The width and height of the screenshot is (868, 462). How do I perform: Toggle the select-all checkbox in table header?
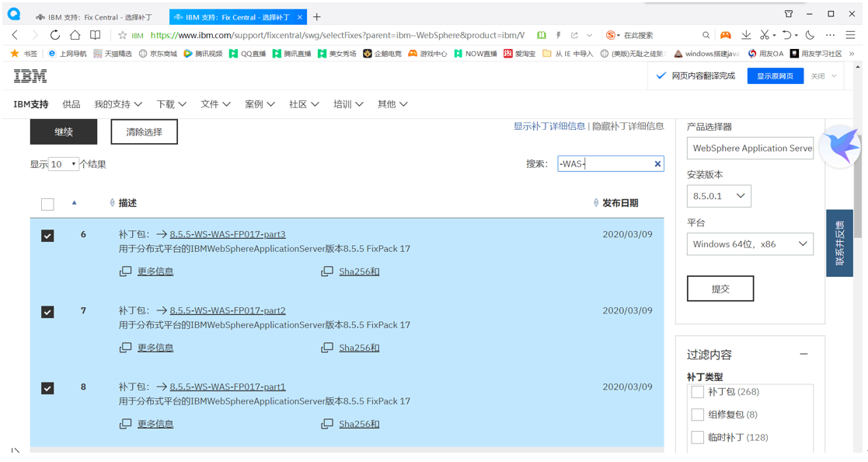47,205
